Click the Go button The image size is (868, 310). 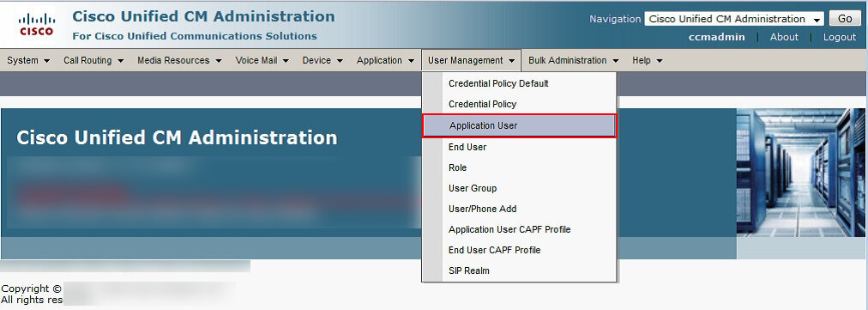[x=845, y=19]
